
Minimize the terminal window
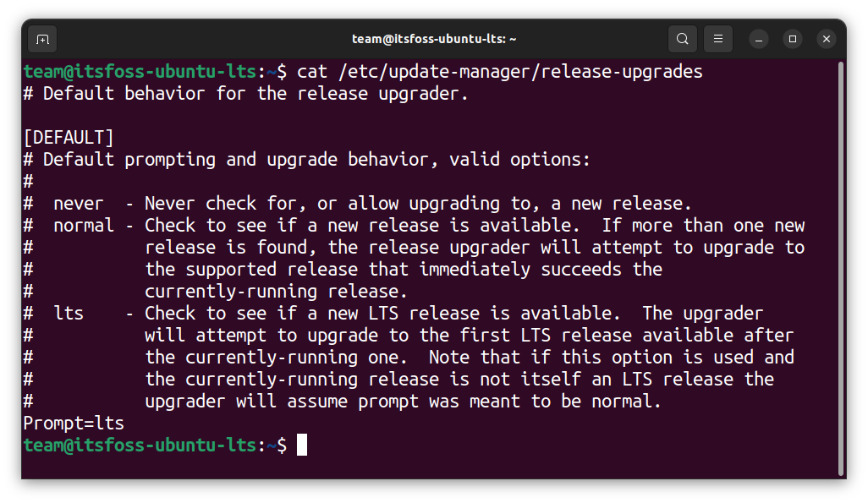[758, 39]
